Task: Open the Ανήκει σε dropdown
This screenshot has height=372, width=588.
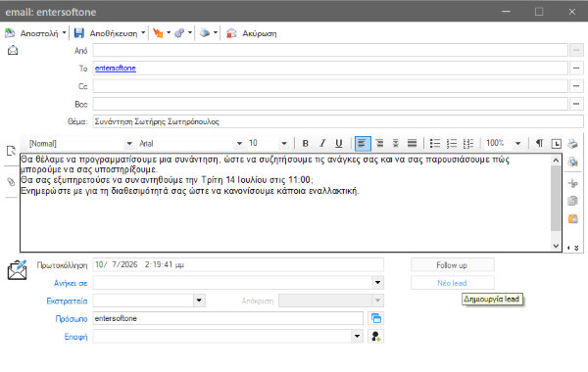Action: [377, 283]
